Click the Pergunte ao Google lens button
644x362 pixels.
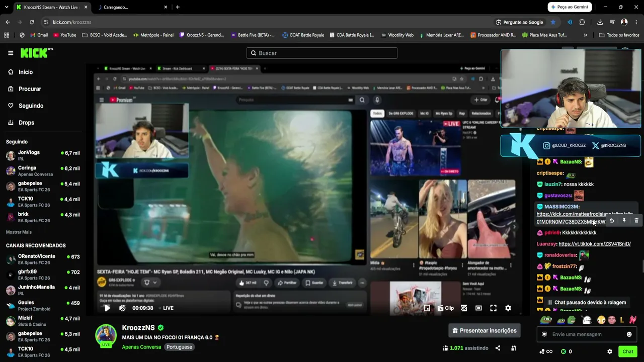point(520,22)
